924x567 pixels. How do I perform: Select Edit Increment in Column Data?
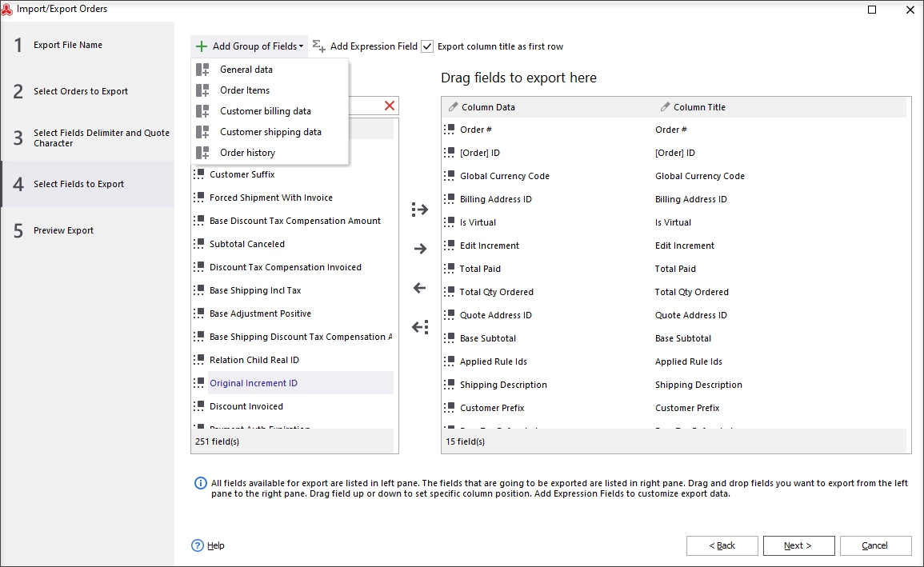(489, 246)
